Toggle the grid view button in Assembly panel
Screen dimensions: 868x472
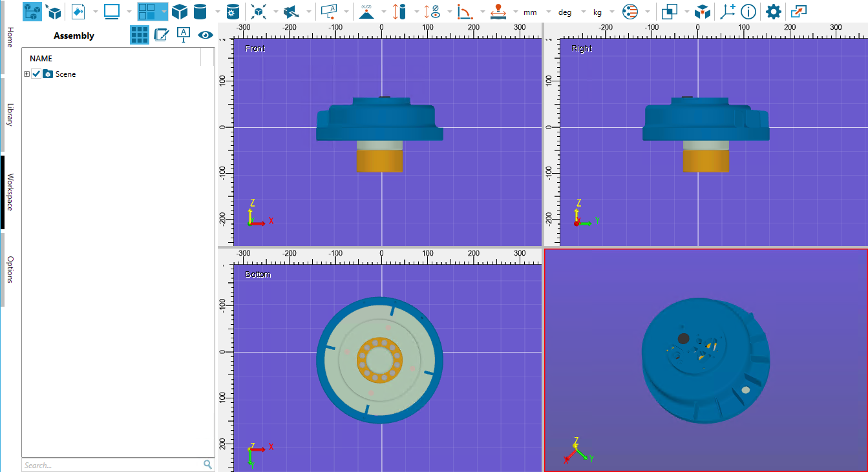pos(140,36)
